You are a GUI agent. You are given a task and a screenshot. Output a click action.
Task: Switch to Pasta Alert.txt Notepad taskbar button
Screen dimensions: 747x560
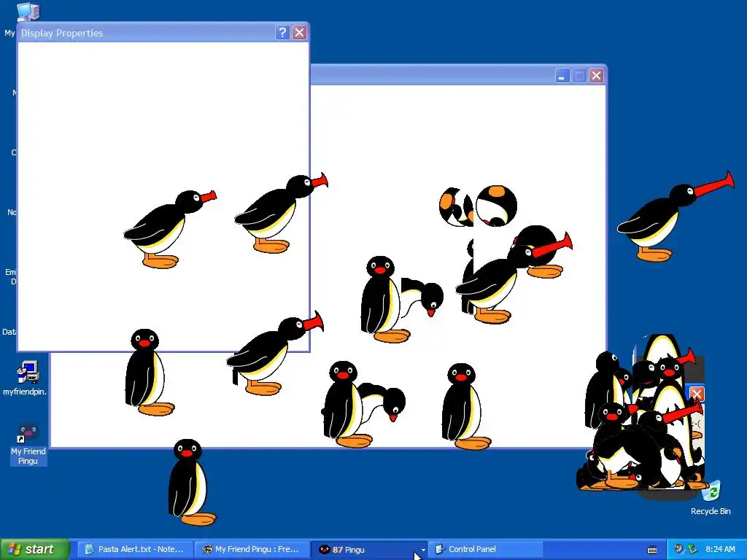(x=135, y=549)
